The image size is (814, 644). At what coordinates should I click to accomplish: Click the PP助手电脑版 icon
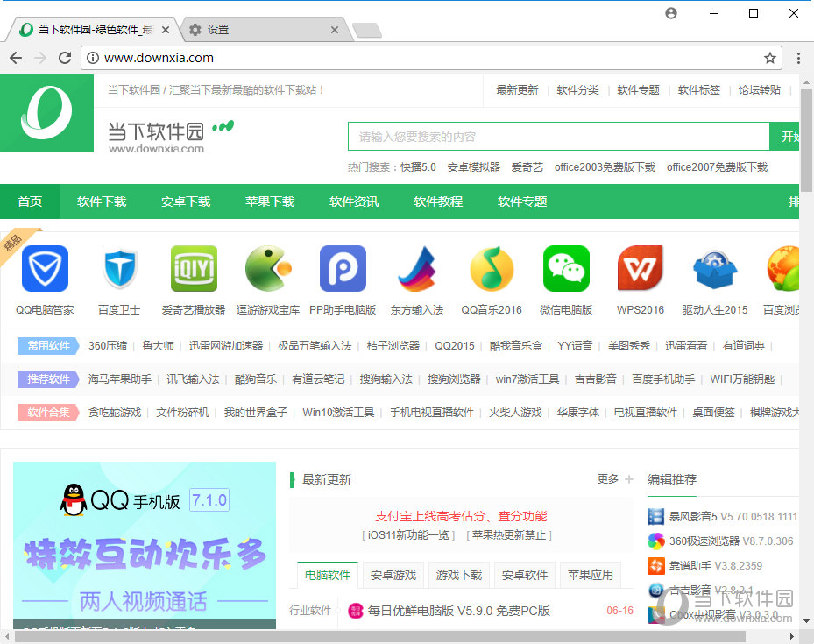pos(343,268)
